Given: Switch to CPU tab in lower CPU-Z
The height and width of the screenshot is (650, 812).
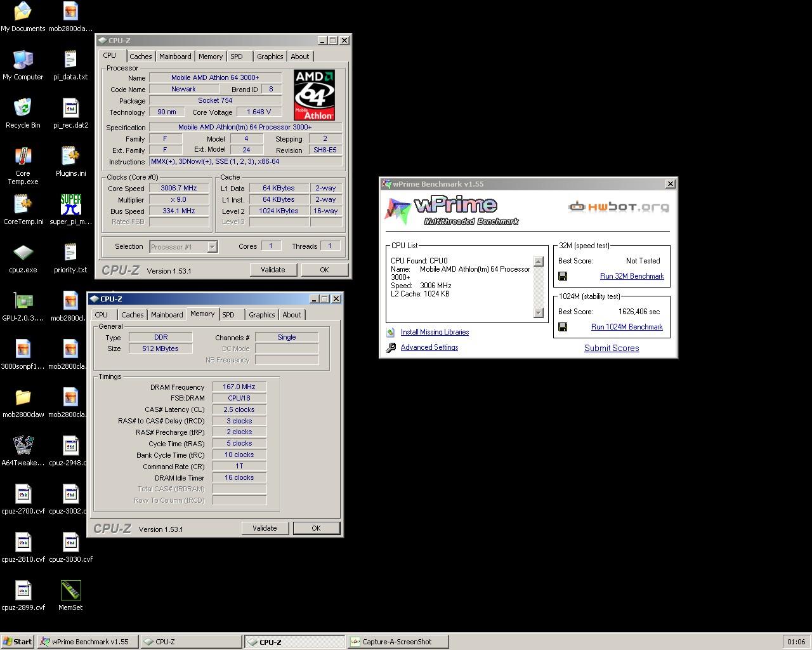Looking at the screenshot, I should [101, 315].
